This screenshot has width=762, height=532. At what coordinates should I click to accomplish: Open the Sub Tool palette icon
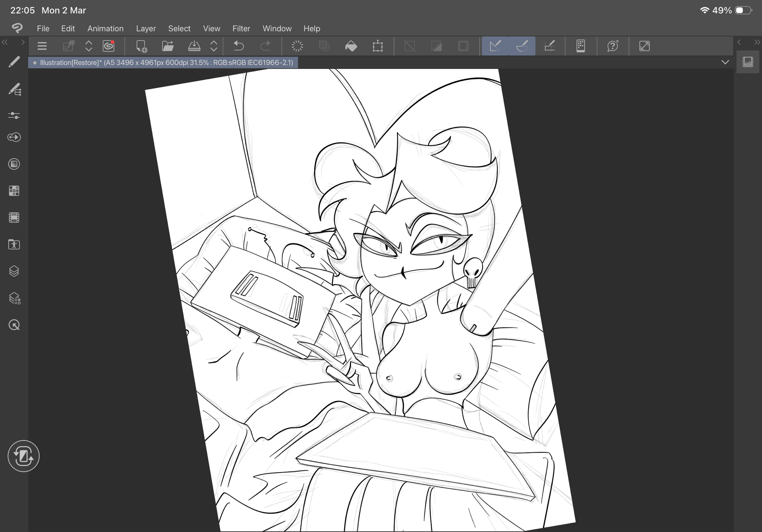14,90
